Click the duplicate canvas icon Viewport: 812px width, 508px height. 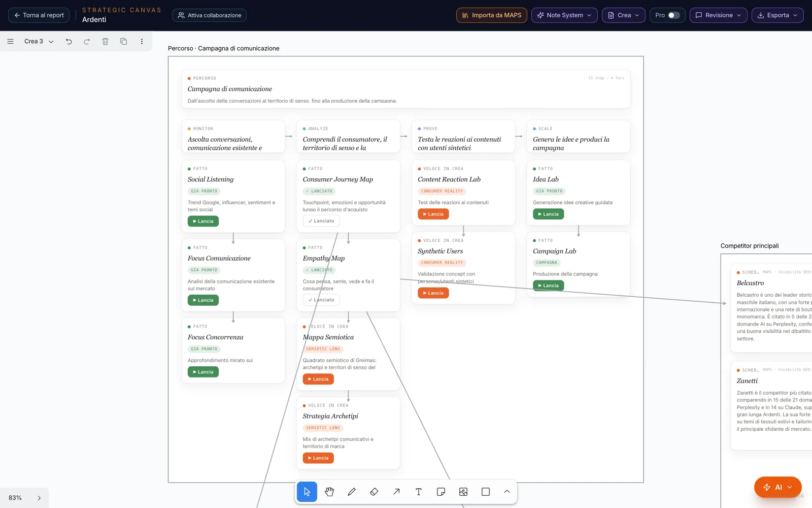[123, 42]
